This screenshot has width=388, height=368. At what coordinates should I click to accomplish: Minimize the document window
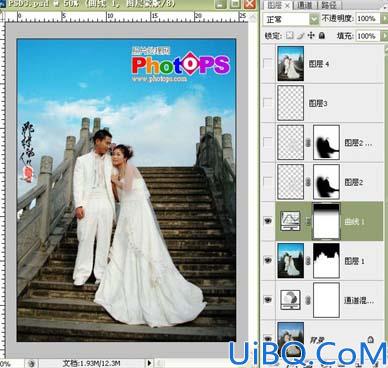point(220,4)
